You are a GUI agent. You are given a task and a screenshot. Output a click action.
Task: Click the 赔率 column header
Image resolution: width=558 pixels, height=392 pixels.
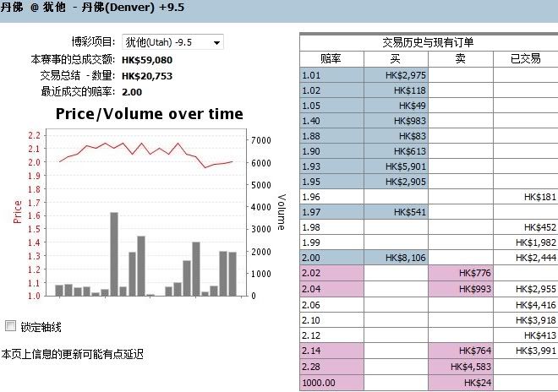coord(331,58)
